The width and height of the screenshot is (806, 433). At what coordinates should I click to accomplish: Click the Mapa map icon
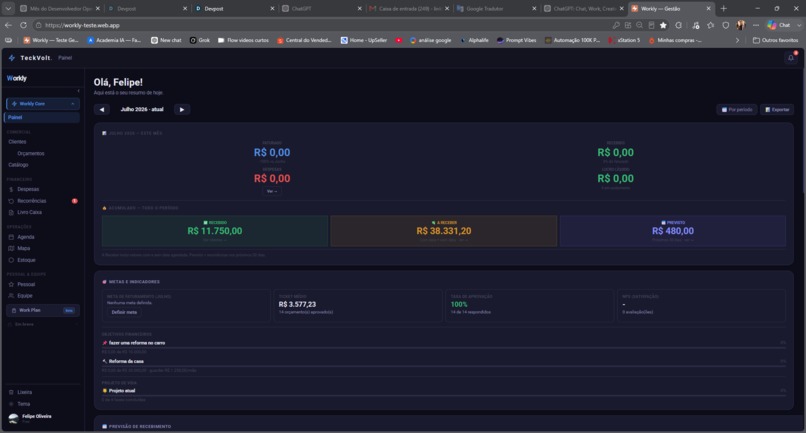point(11,248)
